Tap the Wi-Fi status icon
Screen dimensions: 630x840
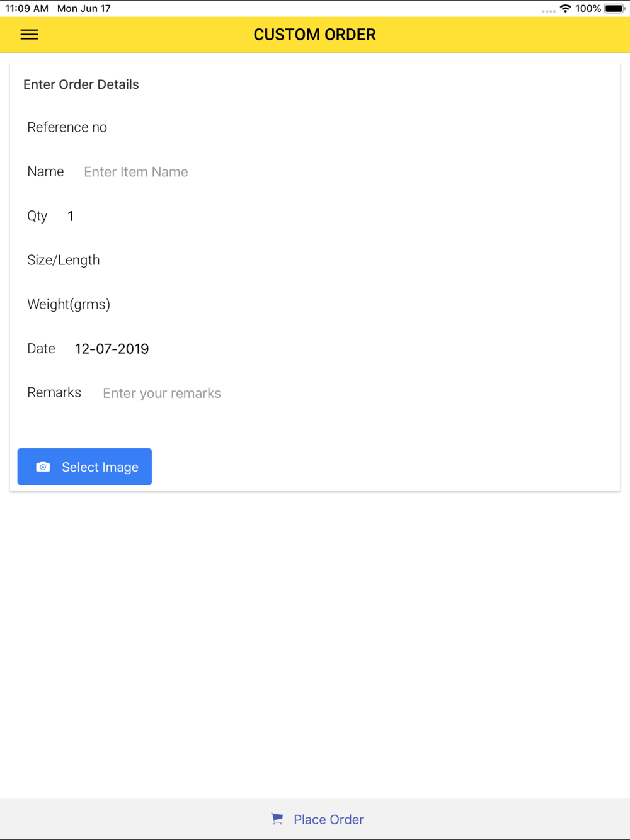tap(565, 9)
